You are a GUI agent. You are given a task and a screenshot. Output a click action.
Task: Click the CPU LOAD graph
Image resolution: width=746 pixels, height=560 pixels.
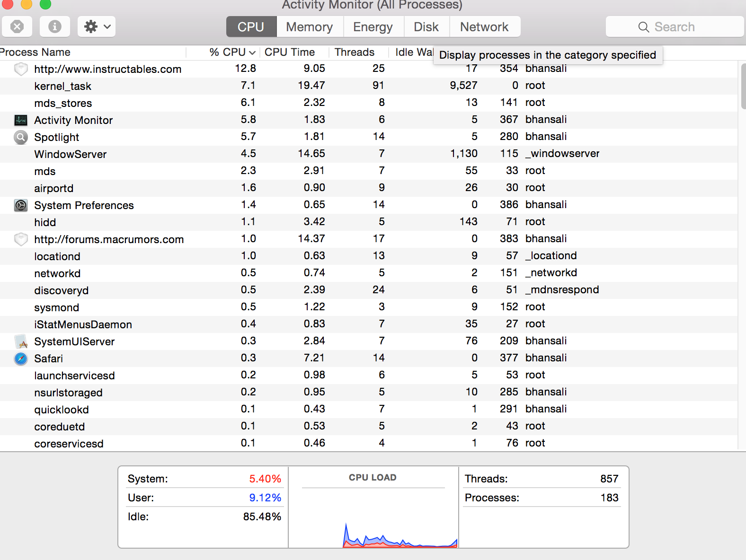click(373, 518)
